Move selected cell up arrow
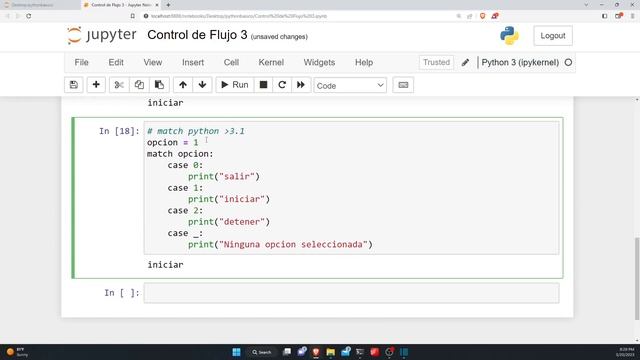The width and height of the screenshot is (640, 360). click(x=183, y=85)
